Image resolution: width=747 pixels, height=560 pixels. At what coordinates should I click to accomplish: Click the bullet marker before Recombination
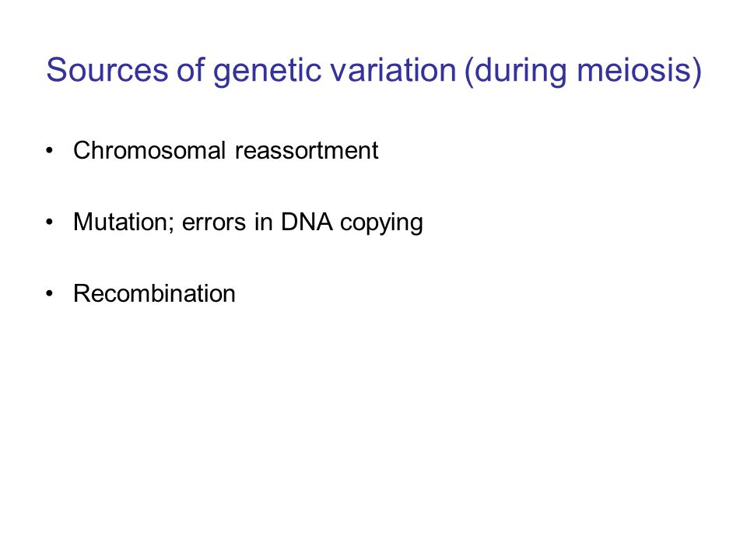[50, 293]
